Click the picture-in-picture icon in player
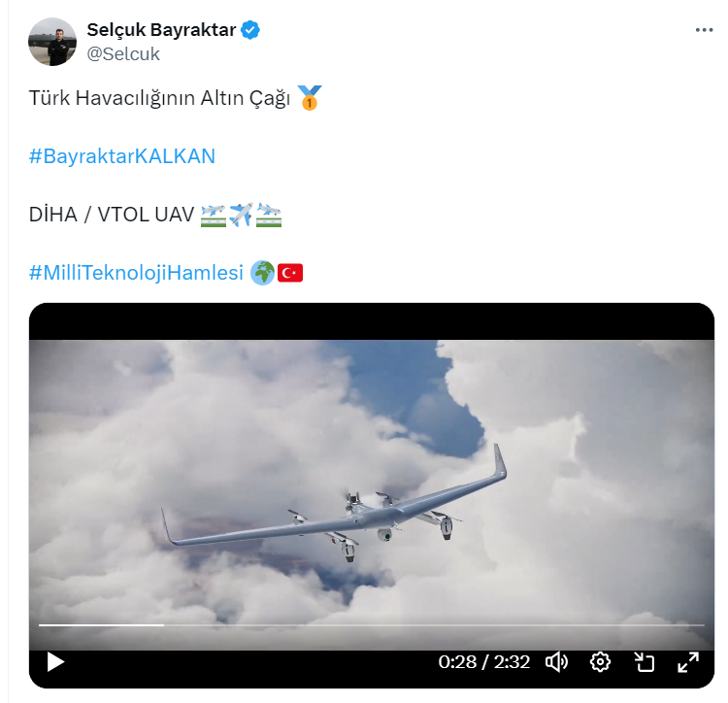Image resolution: width=728 pixels, height=703 pixels. pos(644,661)
